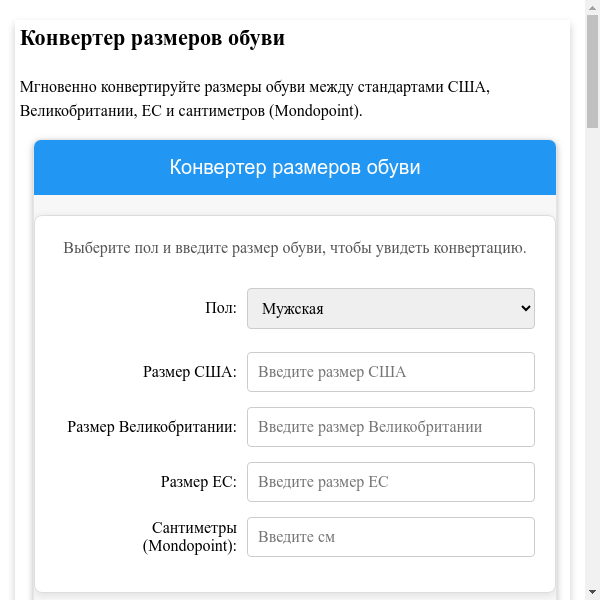Click the chevron arrow of the Пол select
This screenshot has width=600, height=600.
tap(526, 309)
